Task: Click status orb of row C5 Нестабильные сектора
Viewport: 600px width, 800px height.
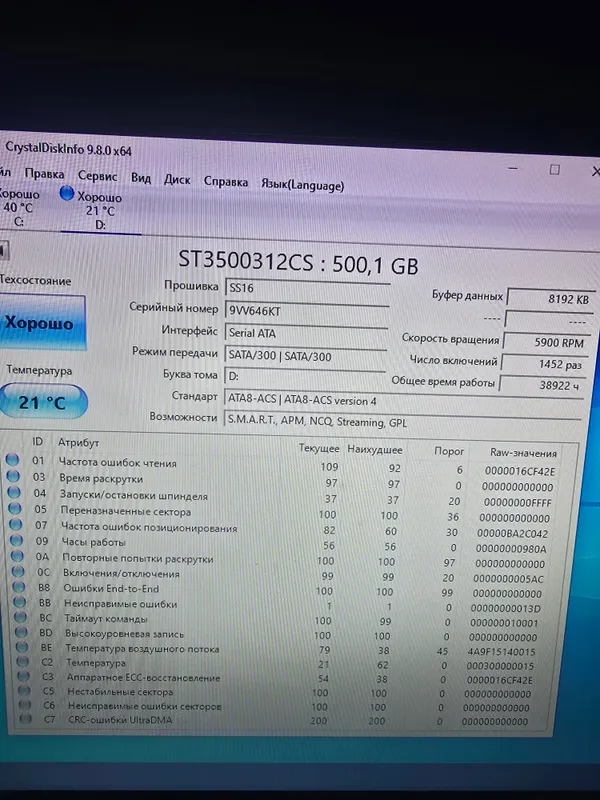Action: 24,690
